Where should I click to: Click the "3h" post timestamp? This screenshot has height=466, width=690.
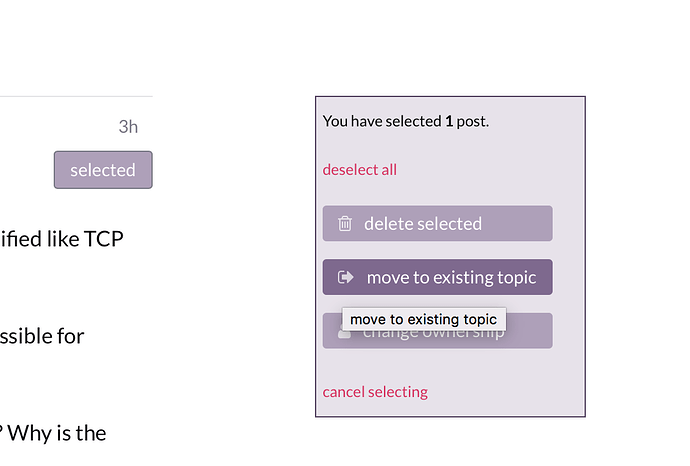(128, 127)
